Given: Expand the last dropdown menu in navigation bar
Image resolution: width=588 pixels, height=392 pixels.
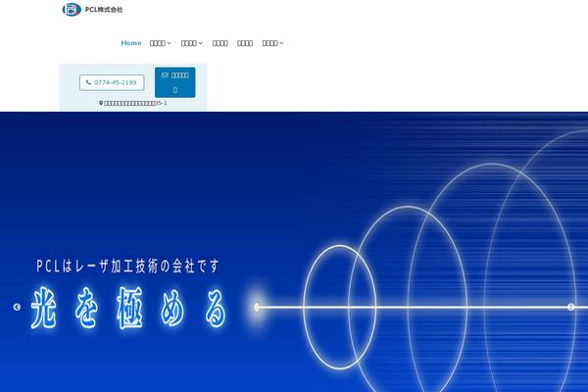Looking at the screenshot, I should (273, 43).
